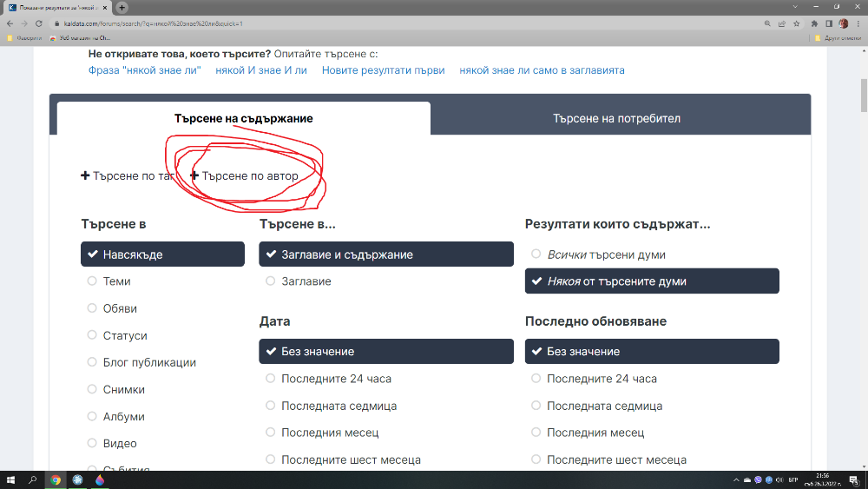Open Chrome three-dot menu
This screenshot has height=489, width=868.
(858, 23)
